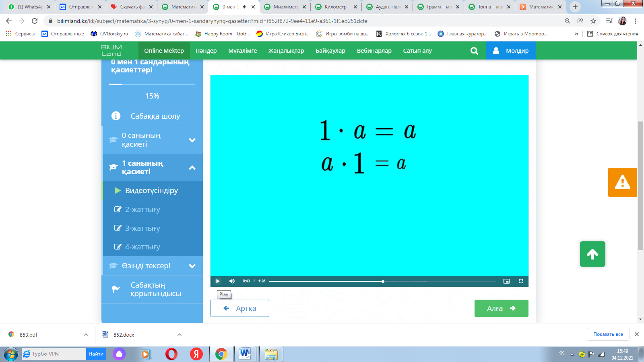
Task: Toggle picture-in-picture mode on video
Action: (506, 281)
